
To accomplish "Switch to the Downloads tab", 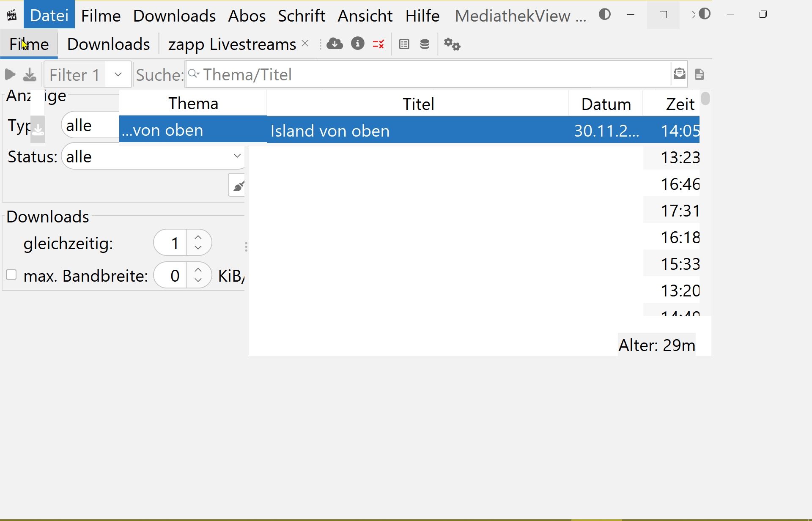I will tap(108, 44).
